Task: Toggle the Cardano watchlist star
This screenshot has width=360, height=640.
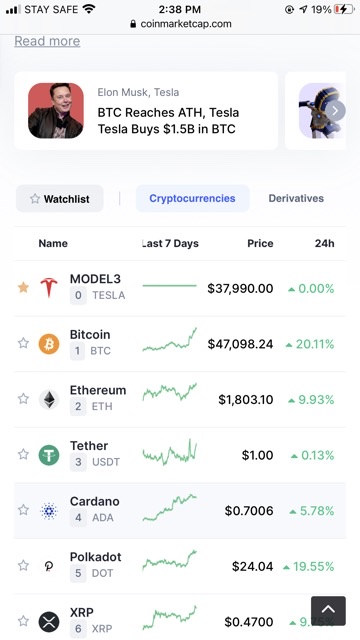Action: (x=23, y=510)
